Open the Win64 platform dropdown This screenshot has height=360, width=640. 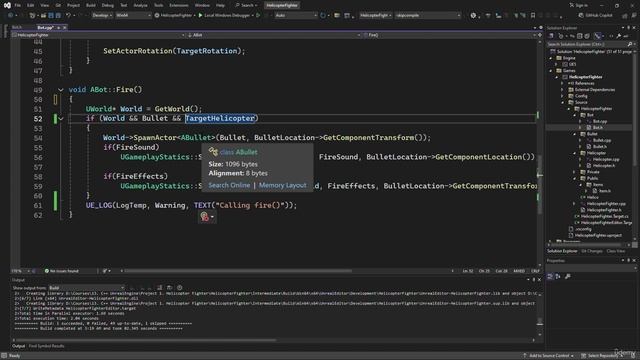(x=133, y=15)
